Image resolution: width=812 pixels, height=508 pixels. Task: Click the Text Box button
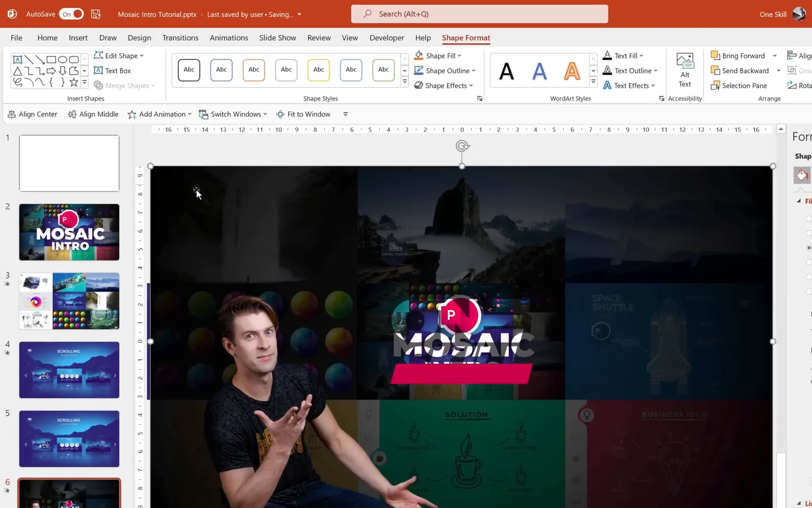coord(112,71)
